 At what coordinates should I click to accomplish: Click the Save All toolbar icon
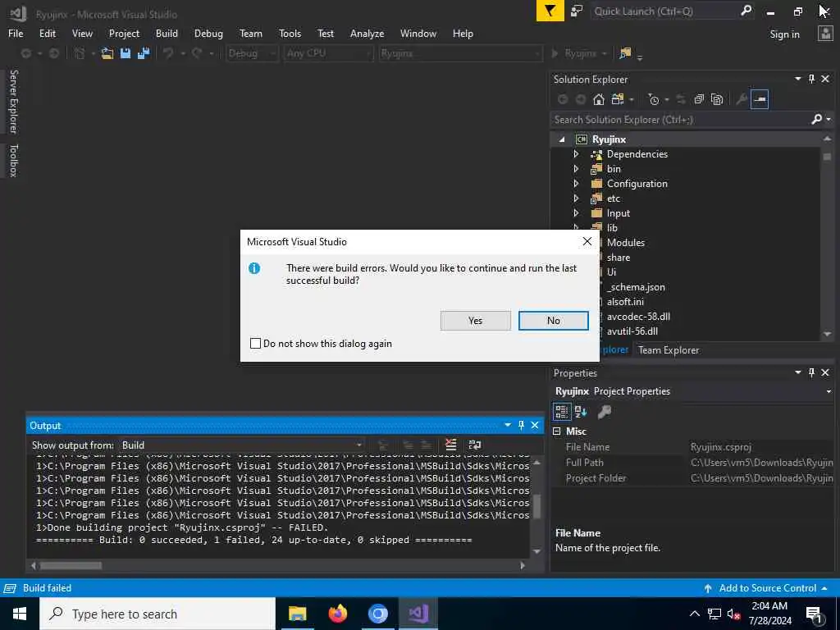tap(144, 53)
